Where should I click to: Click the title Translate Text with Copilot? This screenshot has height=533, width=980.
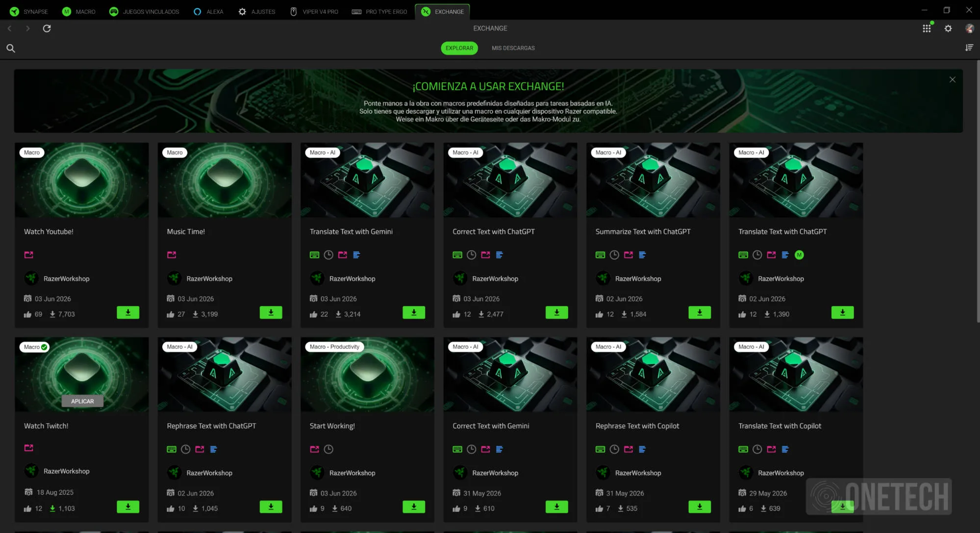click(x=779, y=426)
